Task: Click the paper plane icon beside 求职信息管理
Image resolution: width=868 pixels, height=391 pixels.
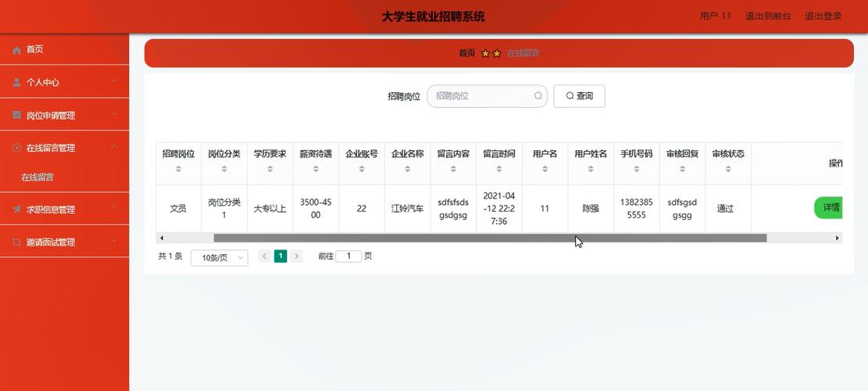Action: (17, 210)
